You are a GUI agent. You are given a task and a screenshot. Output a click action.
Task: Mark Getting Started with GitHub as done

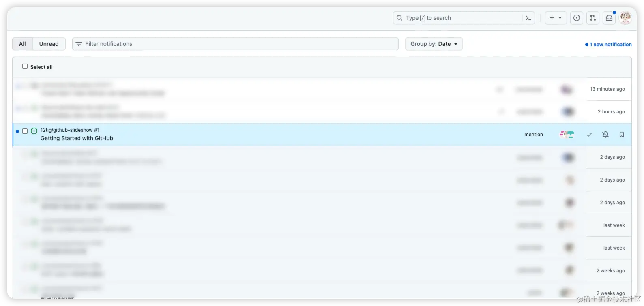click(589, 135)
